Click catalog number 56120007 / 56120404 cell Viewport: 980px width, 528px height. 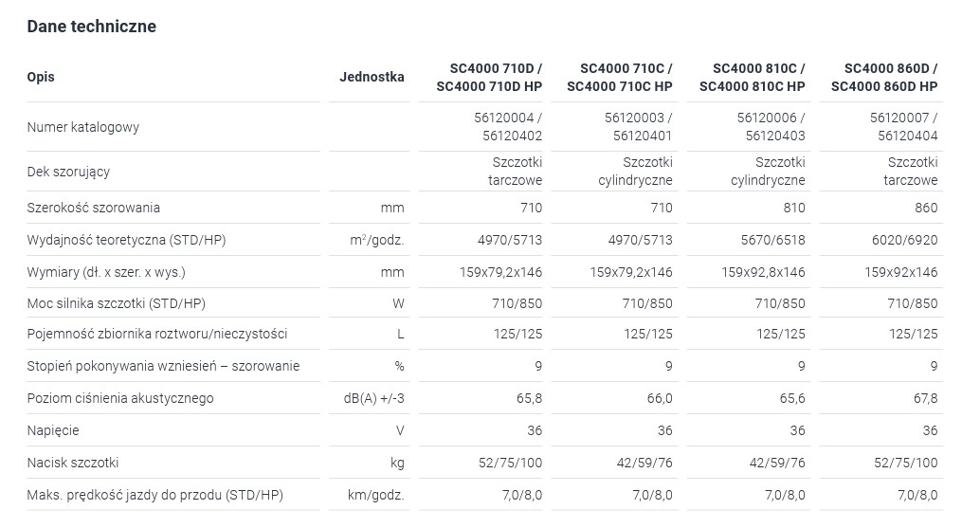tap(907, 127)
